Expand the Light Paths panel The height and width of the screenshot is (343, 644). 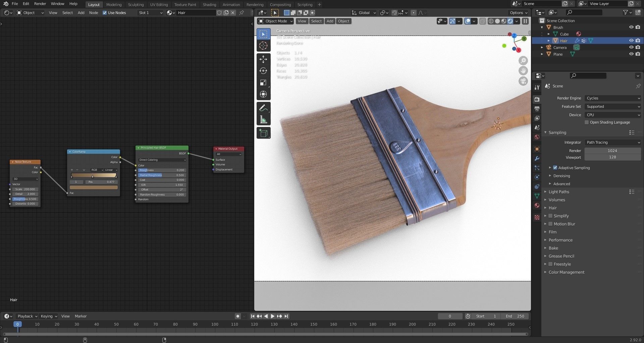[x=559, y=192]
